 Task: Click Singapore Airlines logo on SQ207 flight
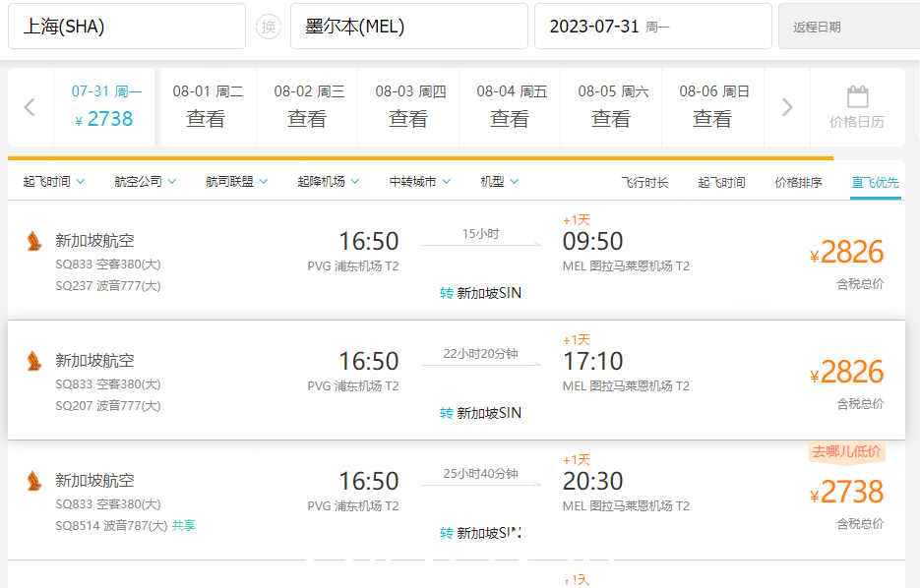[34, 361]
